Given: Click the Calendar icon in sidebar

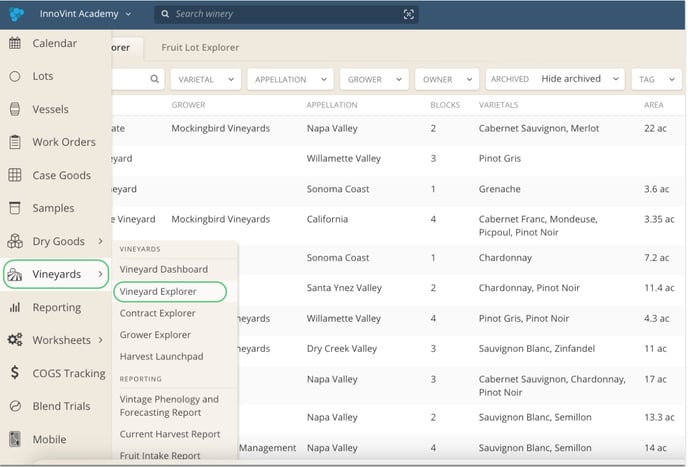Looking at the screenshot, I should click(15, 43).
